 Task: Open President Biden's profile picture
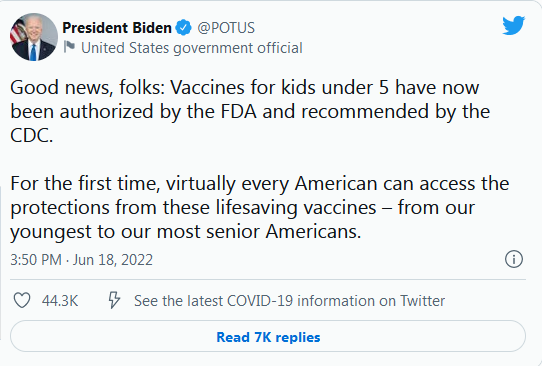click(x=34, y=37)
